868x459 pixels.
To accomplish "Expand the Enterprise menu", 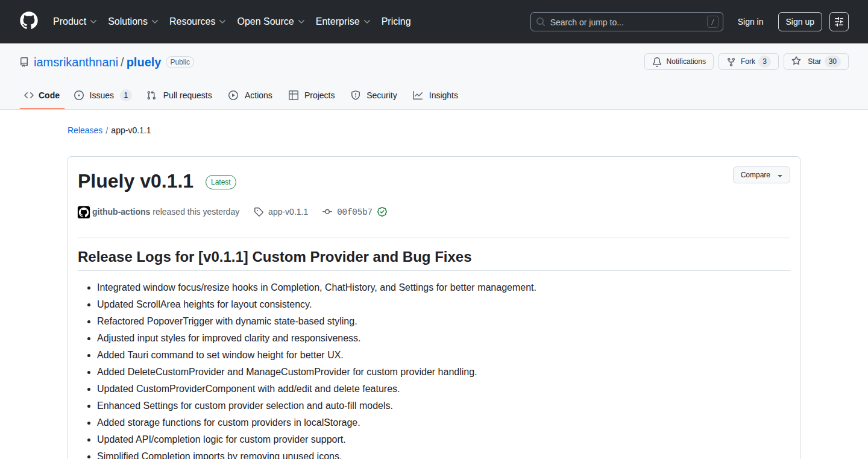I will [x=343, y=21].
